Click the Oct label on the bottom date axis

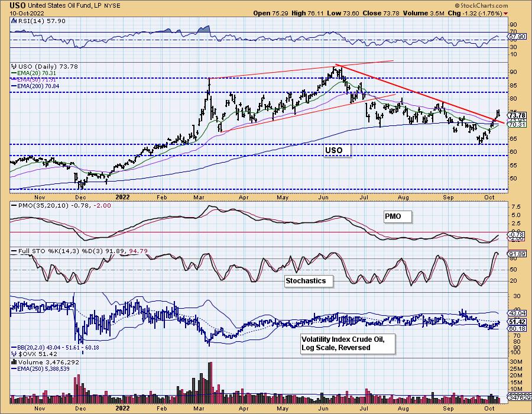pos(489,408)
